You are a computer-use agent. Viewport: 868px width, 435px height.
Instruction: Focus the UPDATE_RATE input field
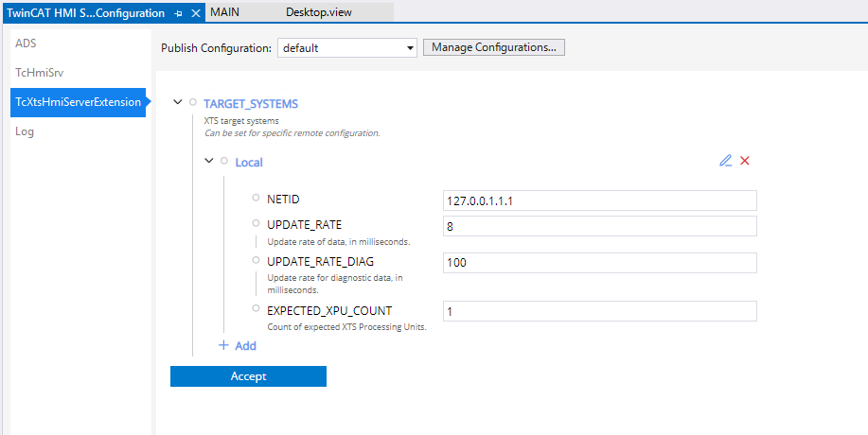tap(599, 226)
